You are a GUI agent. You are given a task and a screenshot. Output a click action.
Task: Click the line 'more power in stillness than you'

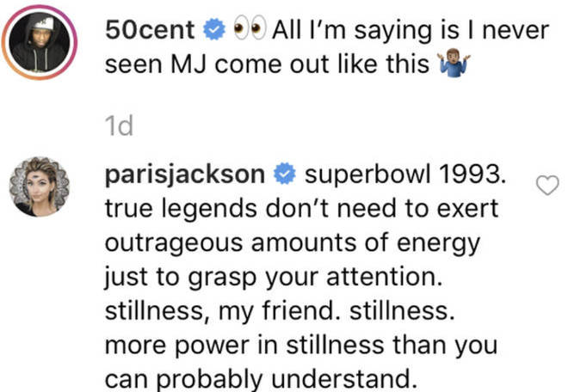tap(301, 346)
